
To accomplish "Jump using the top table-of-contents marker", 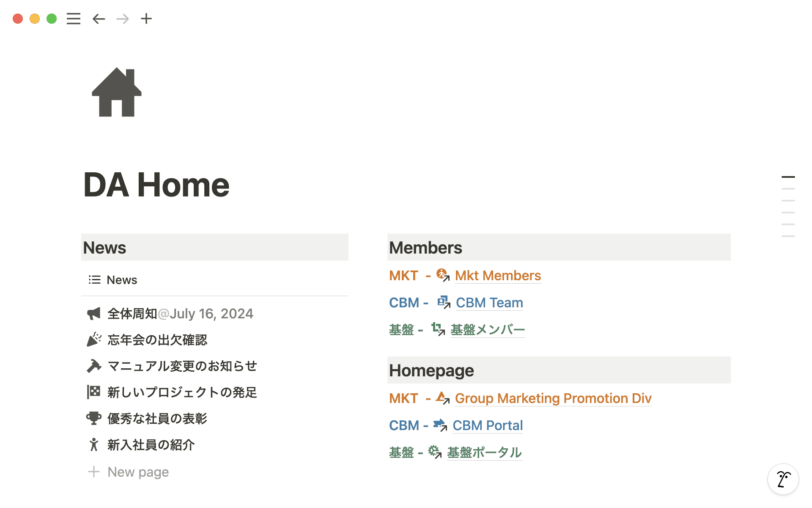I will (x=788, y=177).
